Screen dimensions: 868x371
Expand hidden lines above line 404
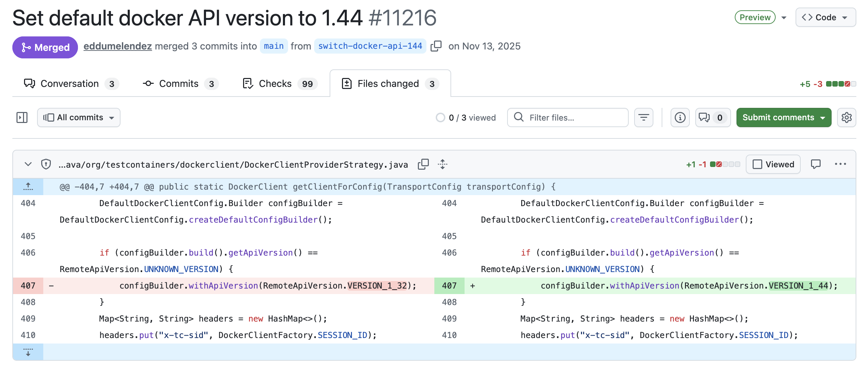coord(28,187)
